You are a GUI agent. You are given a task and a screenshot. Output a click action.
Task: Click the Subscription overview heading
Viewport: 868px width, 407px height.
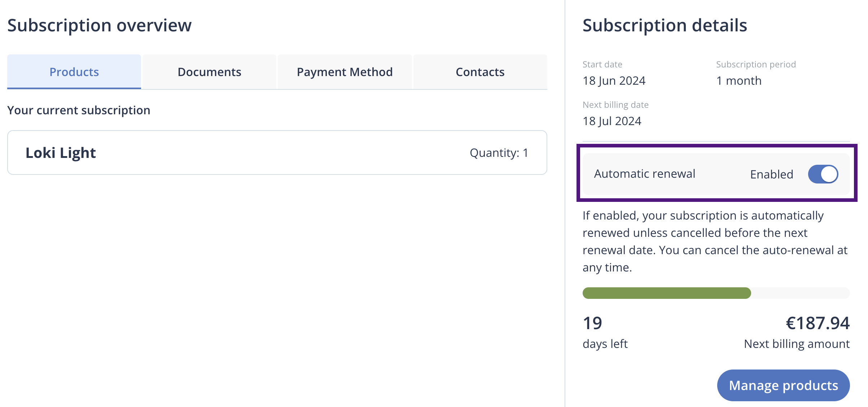coord(99,26)
